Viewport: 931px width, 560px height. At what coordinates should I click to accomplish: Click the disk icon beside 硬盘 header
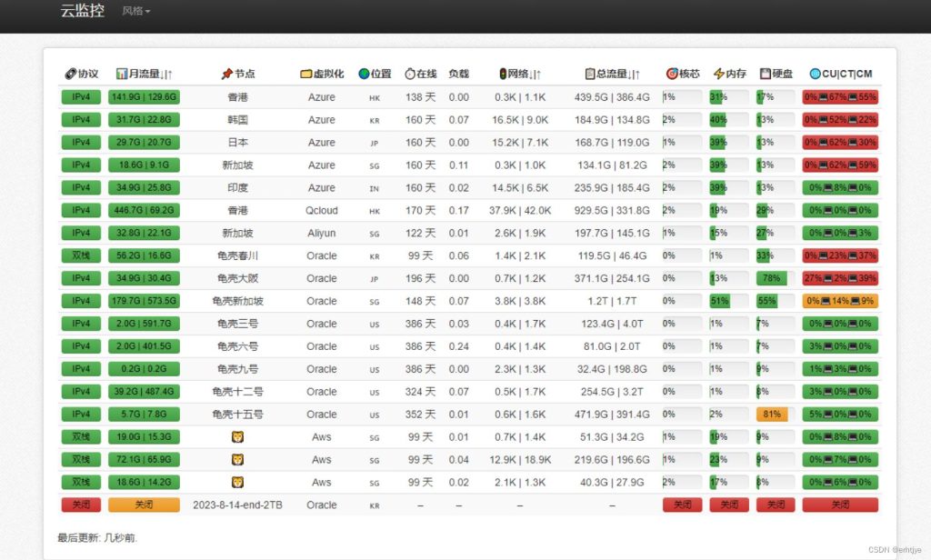[x=765, y=75]
